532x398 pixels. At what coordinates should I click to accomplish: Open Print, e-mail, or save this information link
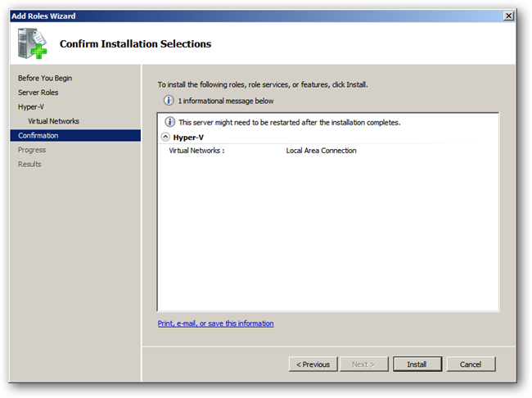pos(215,323)
